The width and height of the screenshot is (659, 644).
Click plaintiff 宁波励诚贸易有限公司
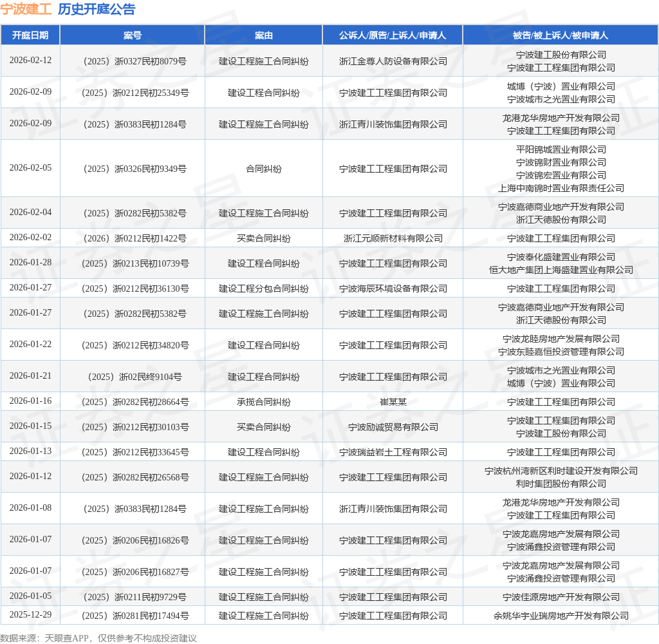coord(393,428)
